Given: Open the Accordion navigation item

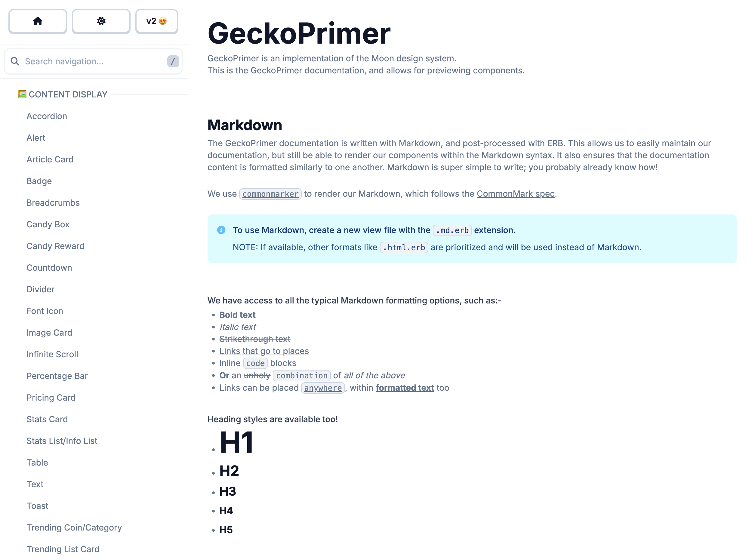Looking at the screenshot, I should click(47, 116).
